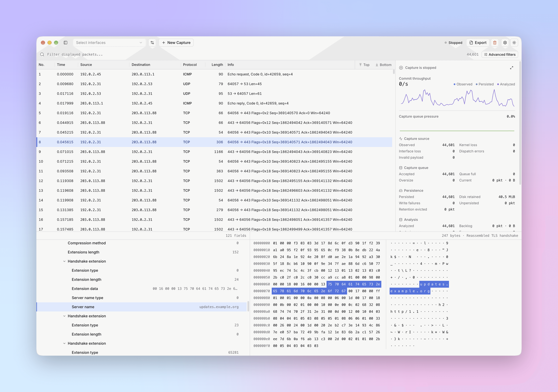The height and width of the screenshot is (392, 558).
Task: Click the Capture source pulse icon
Action: coord(401,139)
